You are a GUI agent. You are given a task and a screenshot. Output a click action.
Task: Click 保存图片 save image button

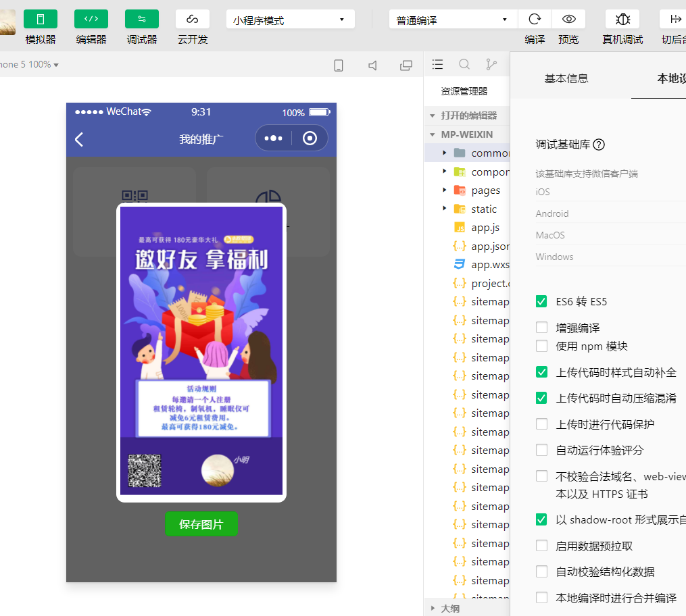[x=201, y=523]
